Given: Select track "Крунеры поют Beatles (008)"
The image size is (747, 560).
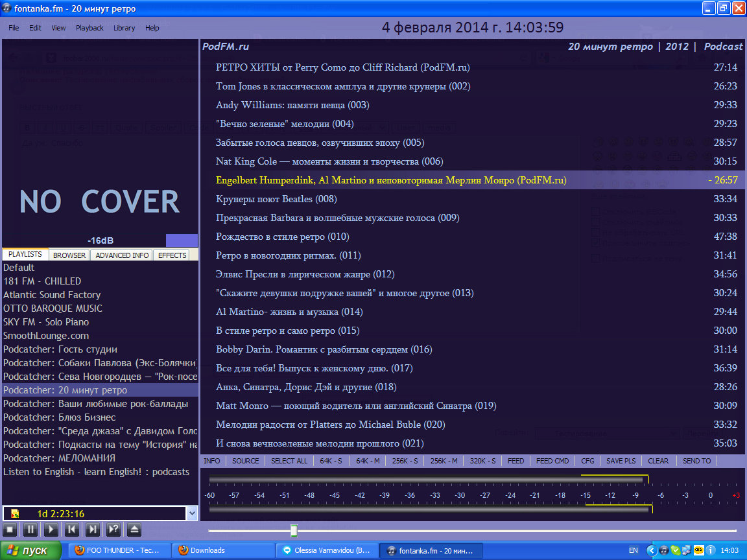Looking at the screenshot, I should 276,199.
